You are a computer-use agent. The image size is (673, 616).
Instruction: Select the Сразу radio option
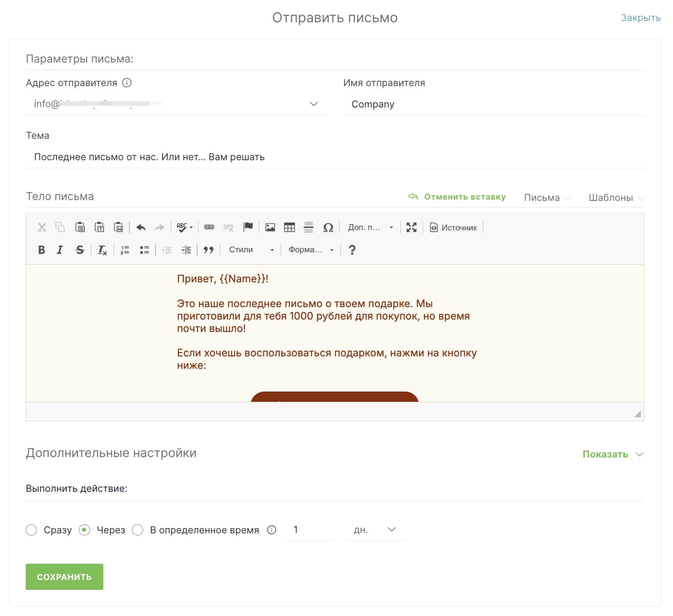click(x=31, y=530)
